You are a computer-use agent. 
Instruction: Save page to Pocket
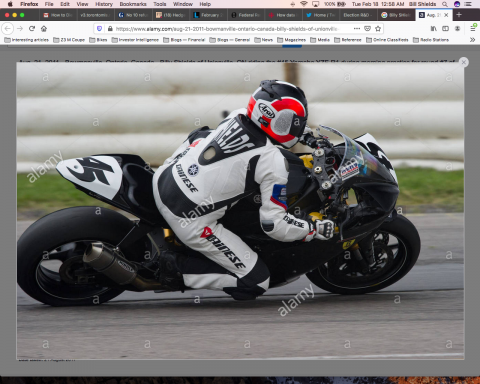coord(367,29)
